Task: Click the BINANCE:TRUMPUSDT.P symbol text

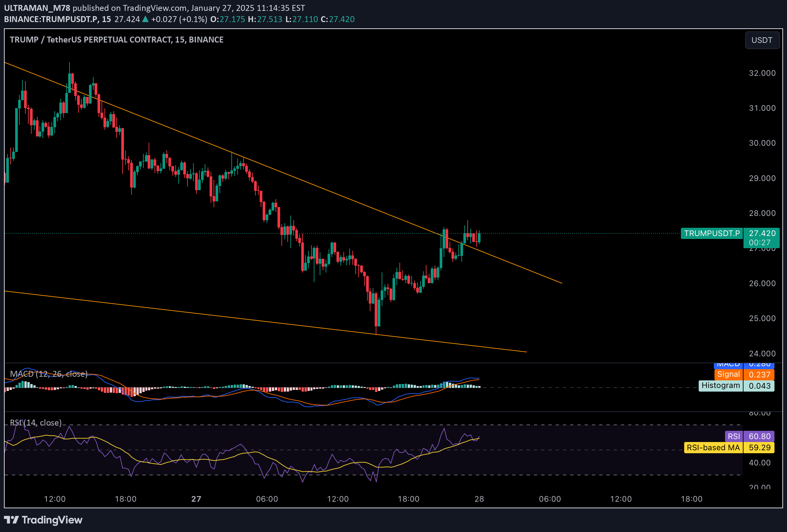Action: coord(51,19)
